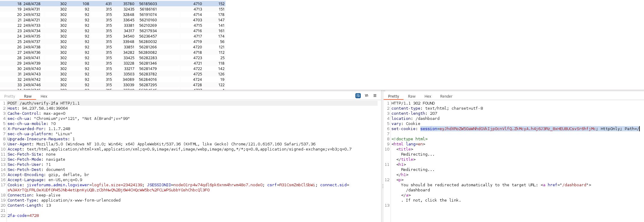Select result row 28 with payload 249/4741
Image resolution: width=644 pixels, height=222 pixels.
tap(113, 58)
